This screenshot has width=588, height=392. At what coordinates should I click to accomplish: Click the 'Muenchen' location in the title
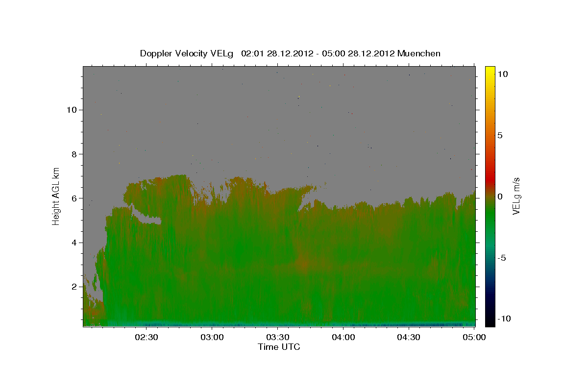coord(419,53)
